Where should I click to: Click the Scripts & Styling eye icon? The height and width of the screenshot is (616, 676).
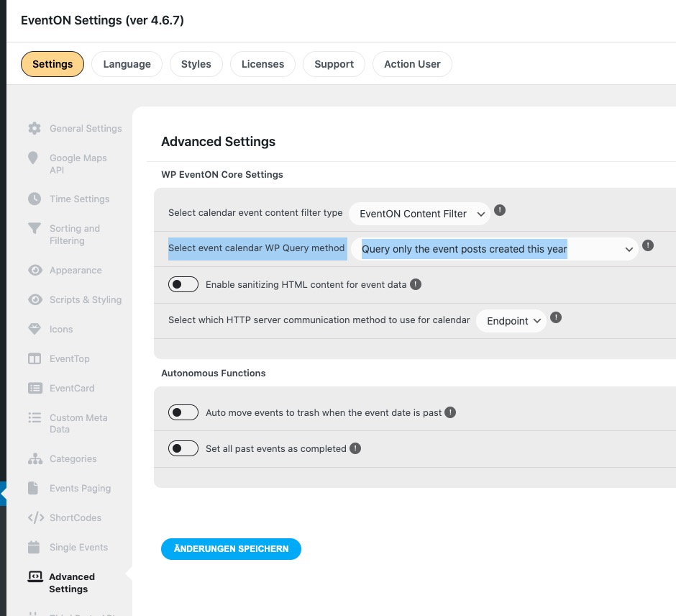click(x=35, y=299)
